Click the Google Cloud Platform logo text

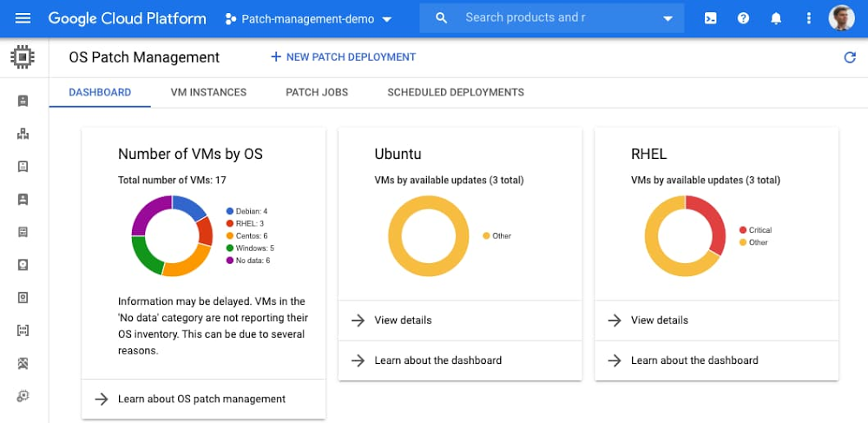pyautogui.click(x=127, y=18)
